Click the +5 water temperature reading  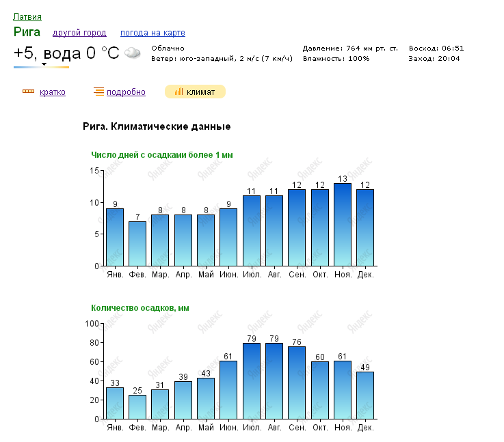[x=66, y=53]
